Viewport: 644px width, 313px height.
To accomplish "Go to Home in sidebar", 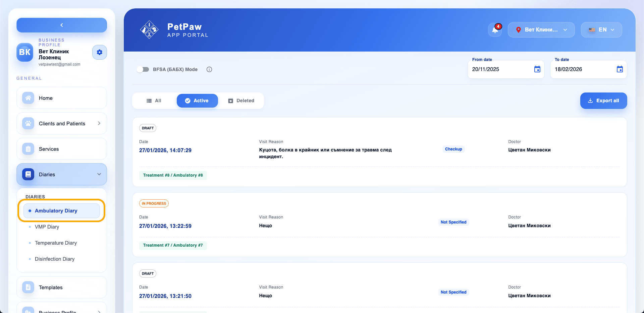I will tap(62, 98).
